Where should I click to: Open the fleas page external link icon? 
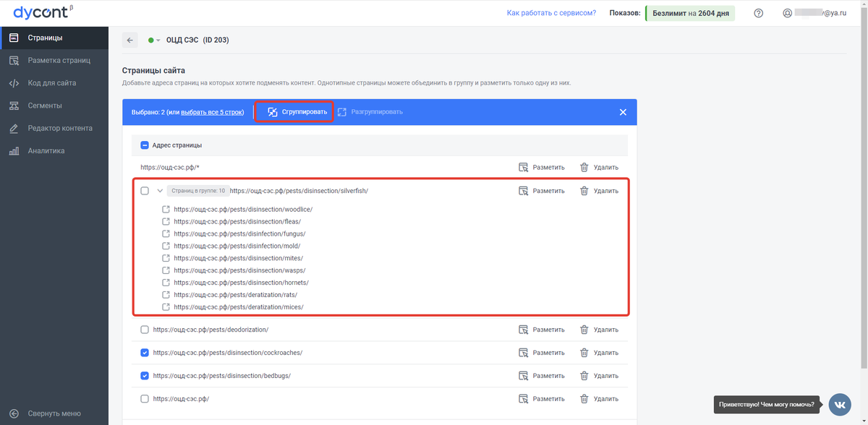coord(166,222)
